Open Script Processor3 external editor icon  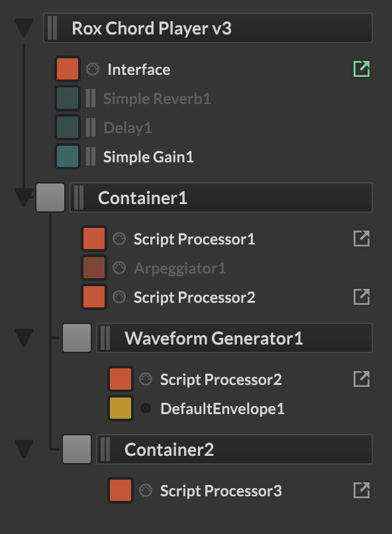pos(362,490)
